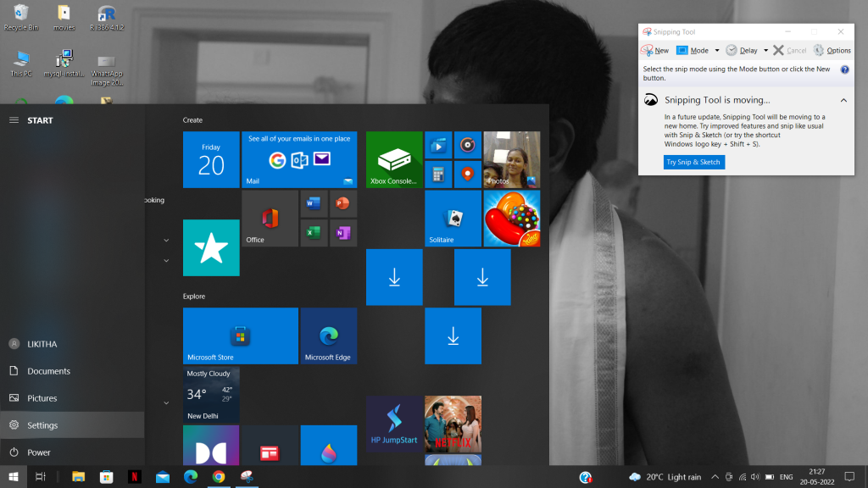868x488 pixels.
Task: Show hidden system tray icons
Action: point(715,477)
